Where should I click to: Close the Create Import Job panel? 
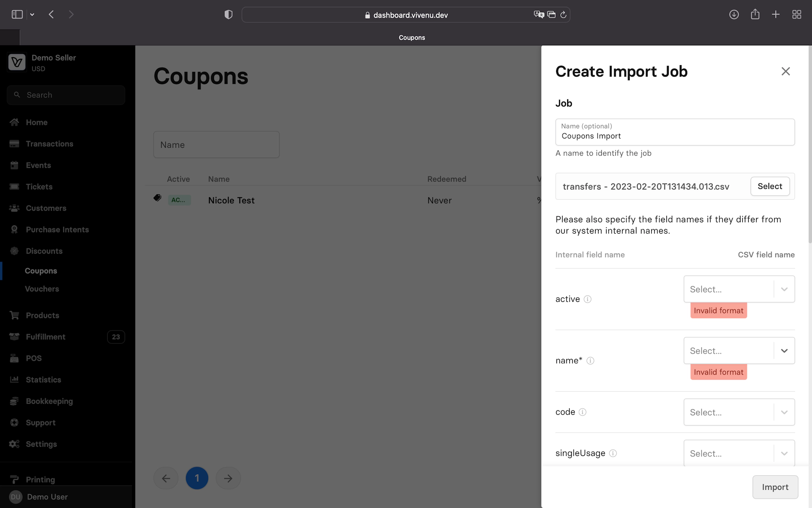pos(785,72)
